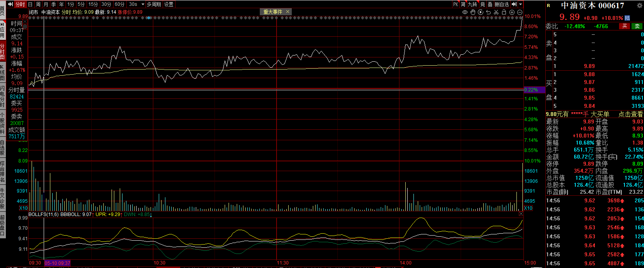Open 超级盘口 sidebar tab

[2, 225]
